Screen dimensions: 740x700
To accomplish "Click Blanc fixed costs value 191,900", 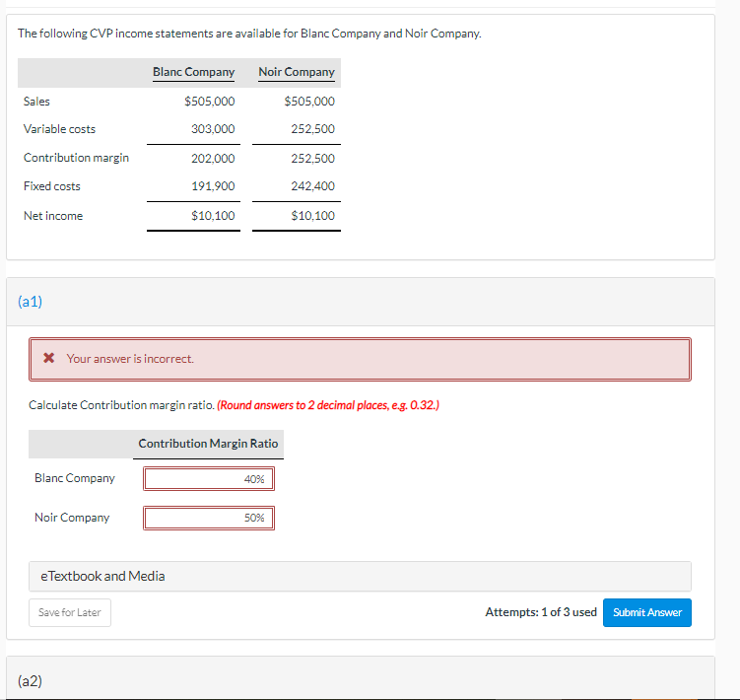I will [213, 185].
